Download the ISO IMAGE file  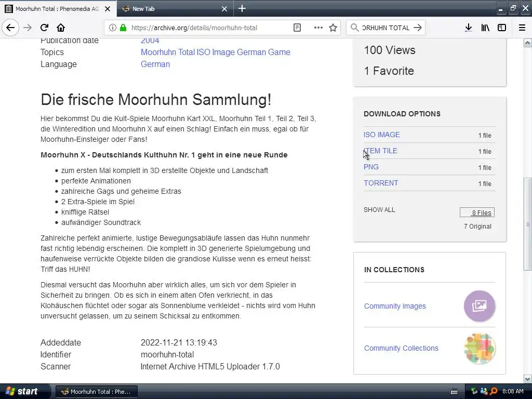coord(382,135)
